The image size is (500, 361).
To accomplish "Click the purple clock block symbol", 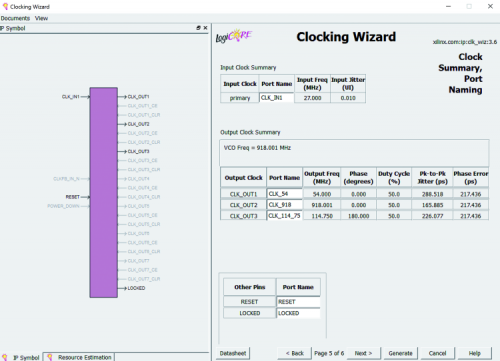I will click(x=104, y=192).
